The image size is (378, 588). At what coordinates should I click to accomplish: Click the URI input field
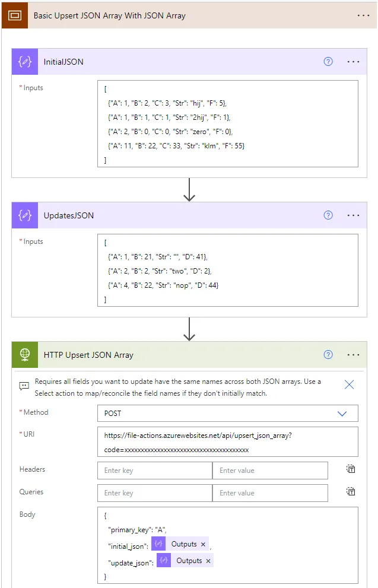point(227,441)
